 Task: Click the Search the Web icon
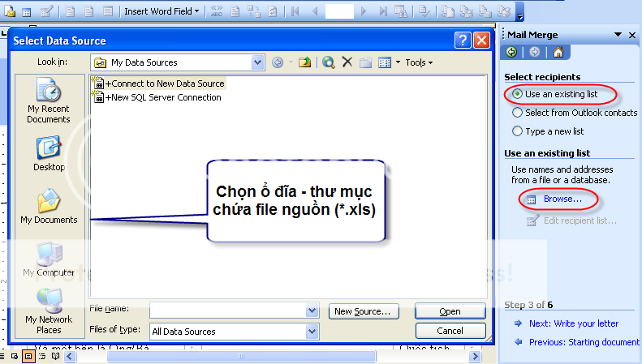tap(329, 62)
